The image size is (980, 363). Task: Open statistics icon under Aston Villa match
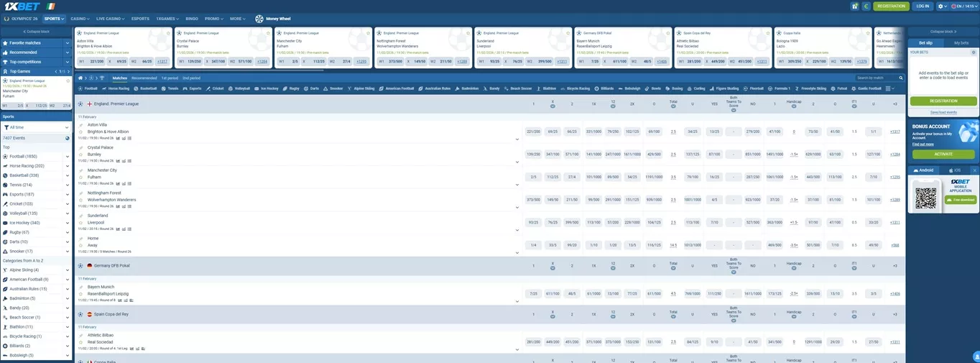click(x=118, y=137)
